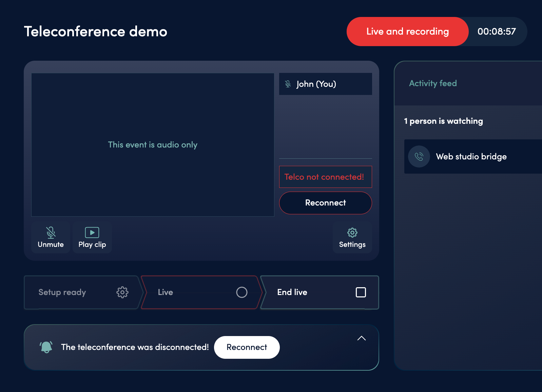The width and height of the screenshot is (542, 392).
Task: Click the Play clip icon
Action: click(92, 233)
